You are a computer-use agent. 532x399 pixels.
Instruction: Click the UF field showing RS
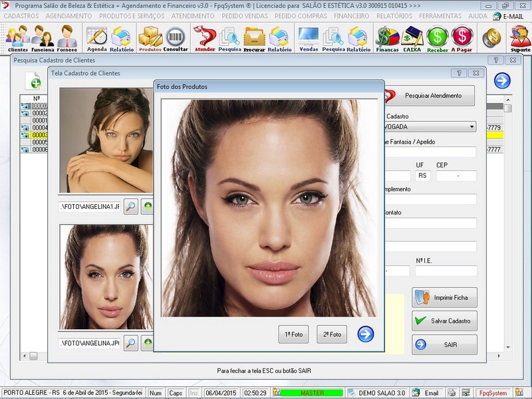click(x=422, y=176)
